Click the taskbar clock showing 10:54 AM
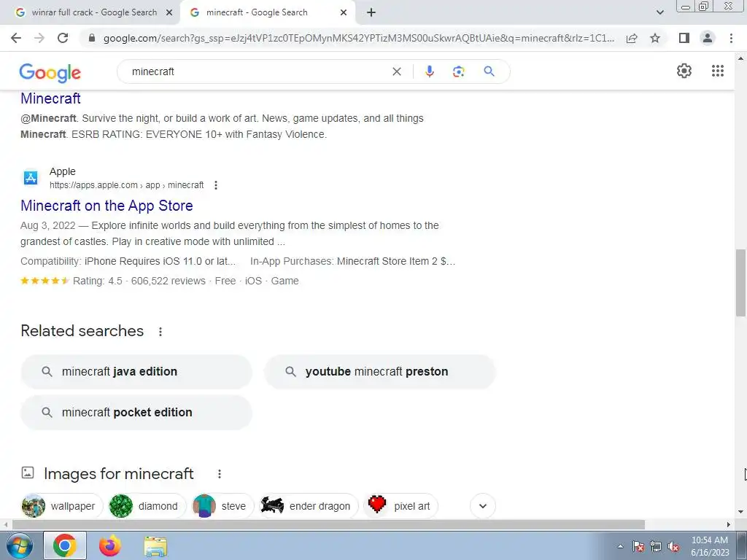The image size is (747, 560). tap(710, 546)
